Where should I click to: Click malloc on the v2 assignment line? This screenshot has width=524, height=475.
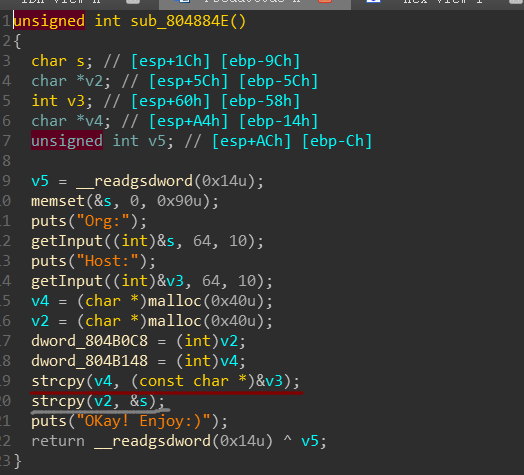[x=175, y=322]
